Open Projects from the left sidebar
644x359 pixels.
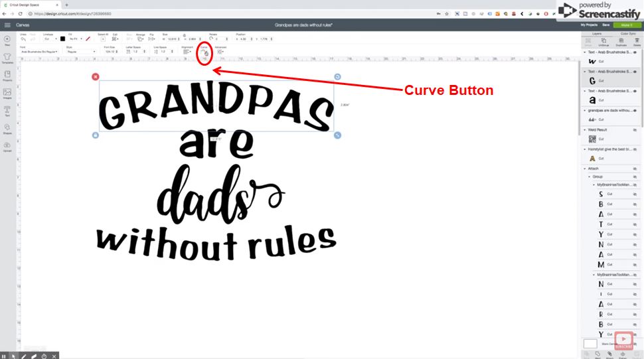[7, 76]
